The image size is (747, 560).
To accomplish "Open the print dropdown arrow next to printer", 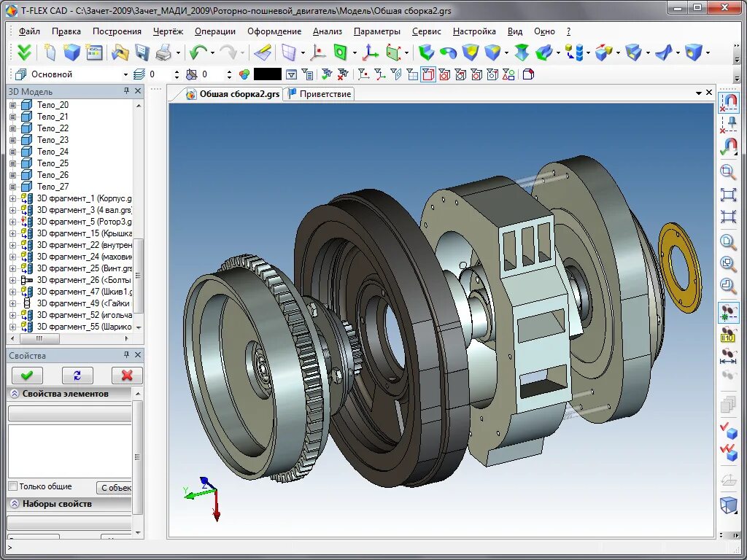I will point(178,52).
